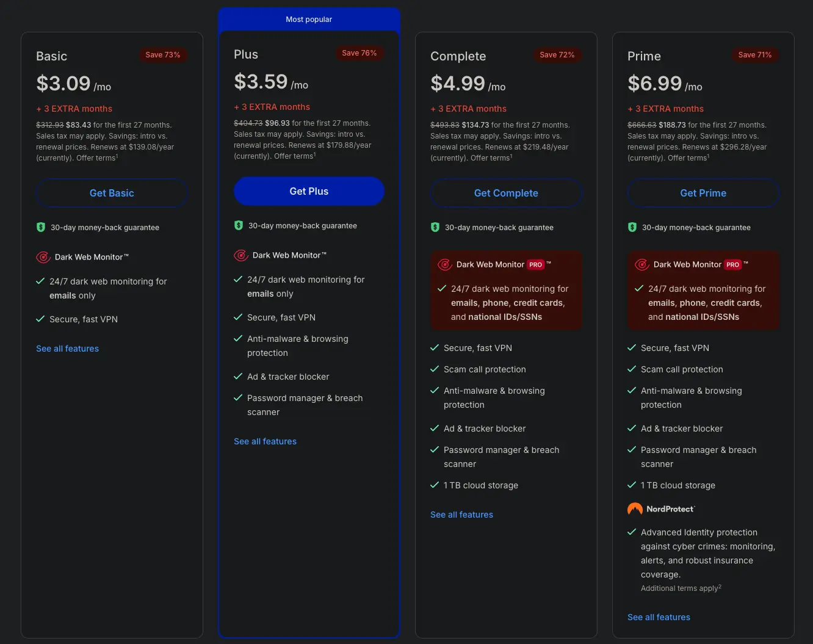
Task: Click the Save 73% badge
Action: [163, 55]
